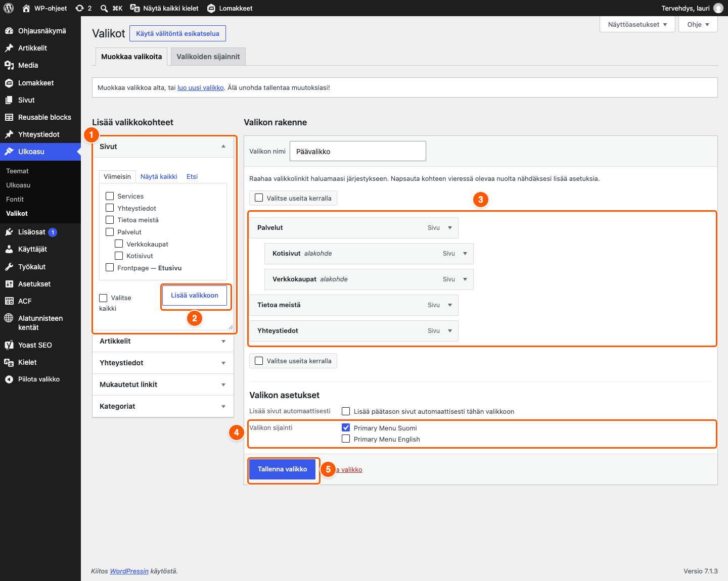Click Käytä välitöntä esikatselua button
Image resolution: width=728 pixels, height=581 pixels.
tap(177, 33)
